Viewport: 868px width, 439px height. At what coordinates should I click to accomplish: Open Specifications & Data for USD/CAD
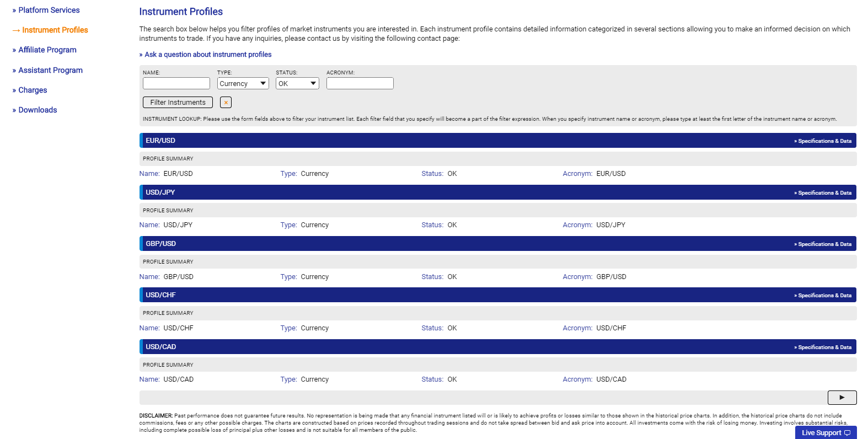click(x=823, y=347)
